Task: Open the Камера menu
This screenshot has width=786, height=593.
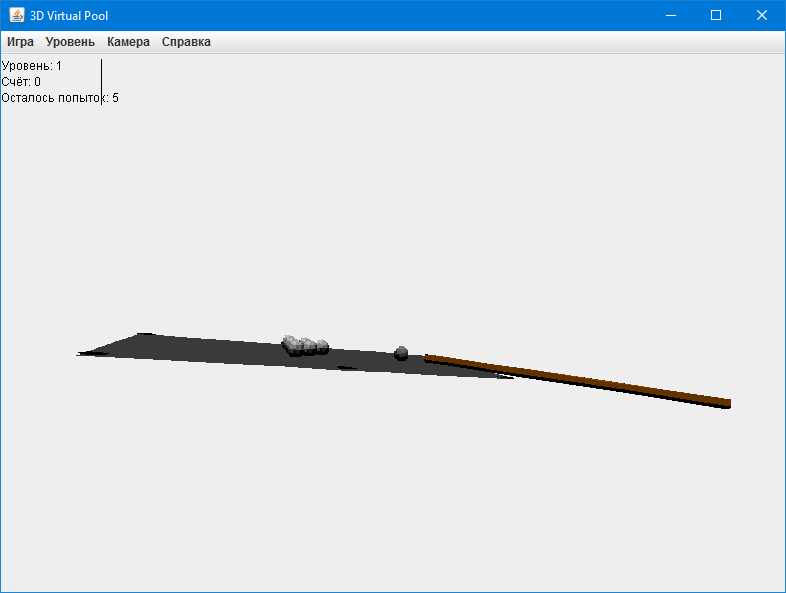Action: pos(128,42)
